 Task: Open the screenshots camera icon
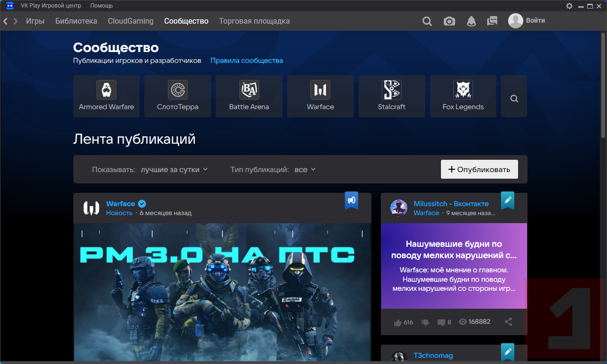pos(449,21)
